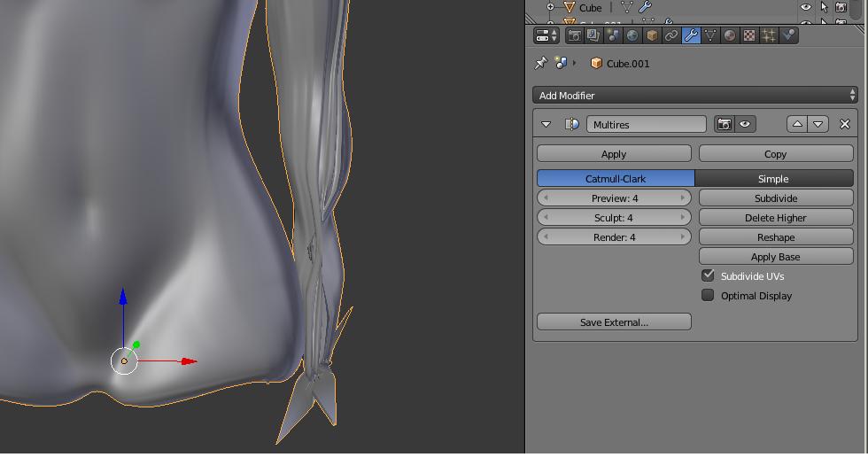The height and width of the screenshot is (465, 868).
Task: Open the Object properties tab cube icon
Action: (652, 36)
